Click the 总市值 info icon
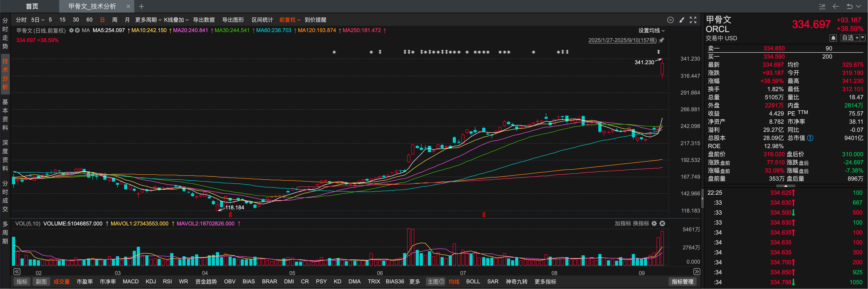Image resolution: width=868 pixels, height=289 pixels. [810, 137]
